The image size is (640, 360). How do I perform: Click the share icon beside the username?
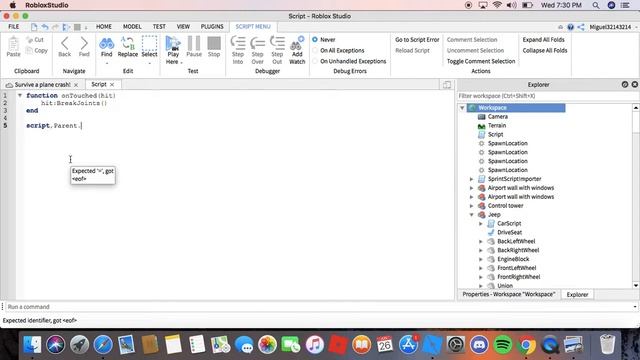point(581,27)
